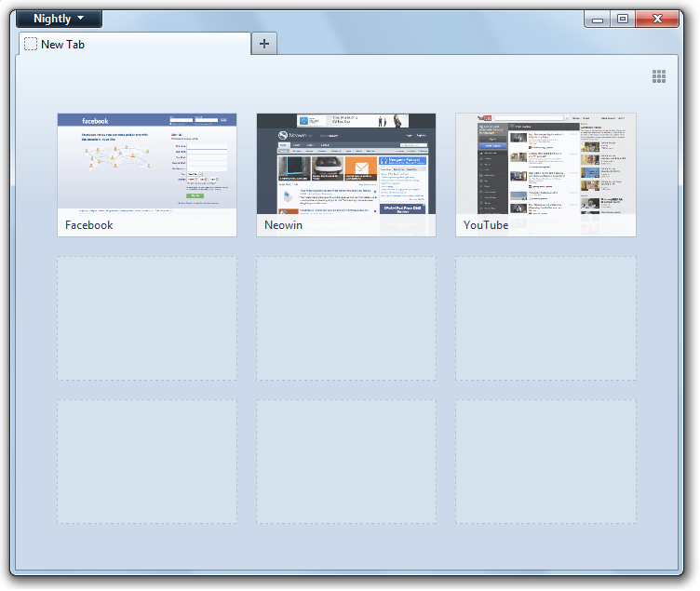700x591 pixels.
Task: Click the Facebook tile title
Action: click(88, 225)
